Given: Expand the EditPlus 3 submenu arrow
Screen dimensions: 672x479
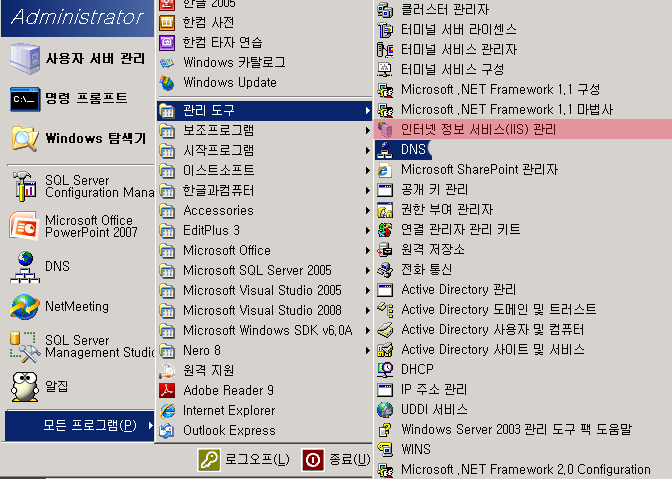Looking at the screenshot, I should coord(367,231).
